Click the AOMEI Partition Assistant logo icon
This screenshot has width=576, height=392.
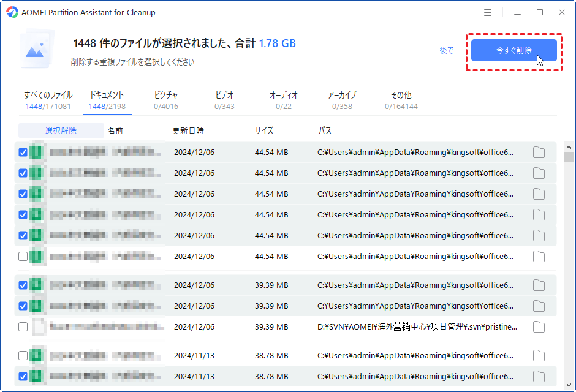coord(11,12)
